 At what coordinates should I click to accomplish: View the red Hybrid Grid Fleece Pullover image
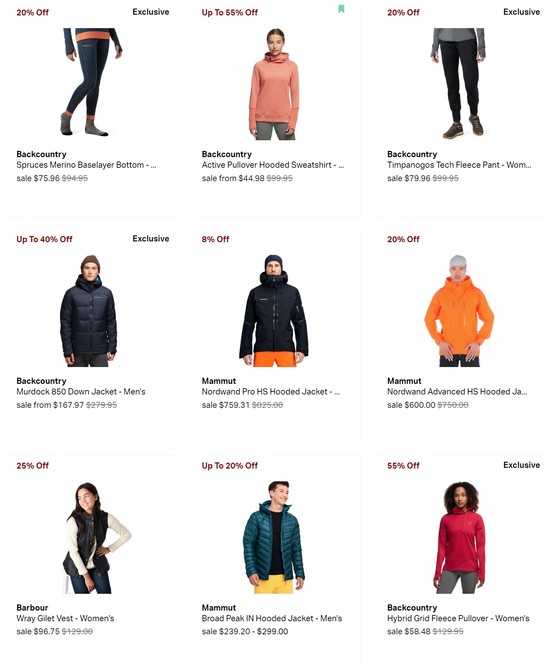click(459, 537)
